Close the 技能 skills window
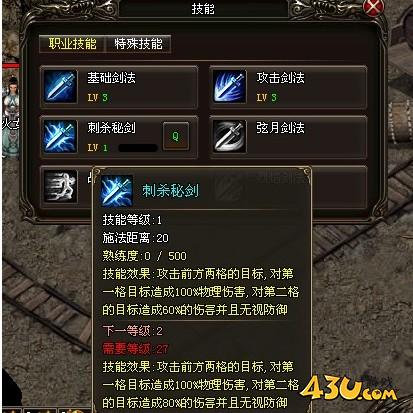The height and width of the screenshot is (413, 413). tap(373, 7)
